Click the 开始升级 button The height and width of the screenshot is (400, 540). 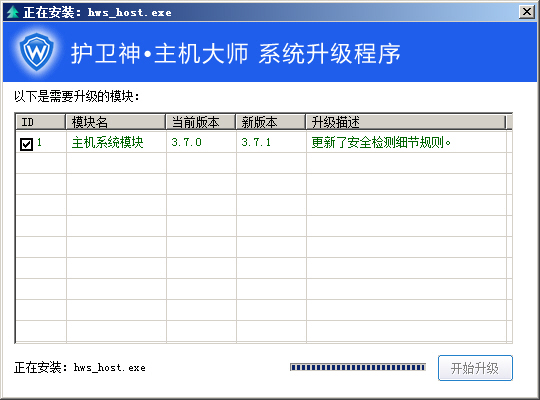pos(475,368)
